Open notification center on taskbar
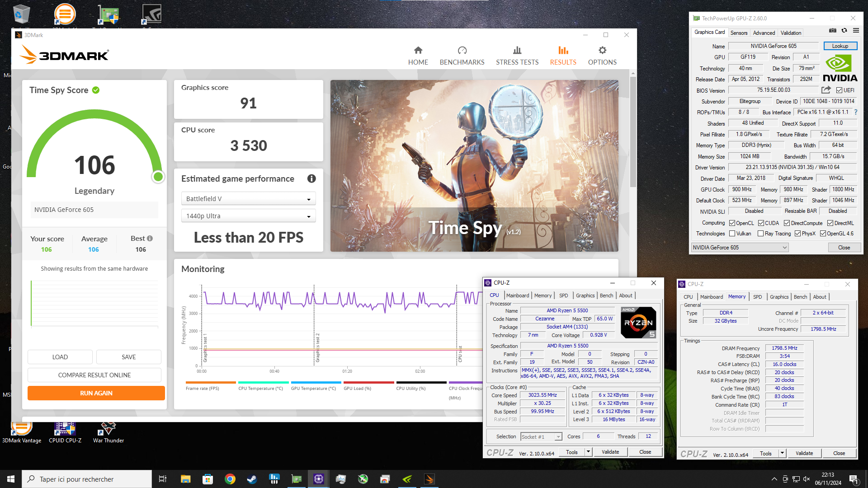The height and width of the screenshot is (488, 868). click(854, 479)
